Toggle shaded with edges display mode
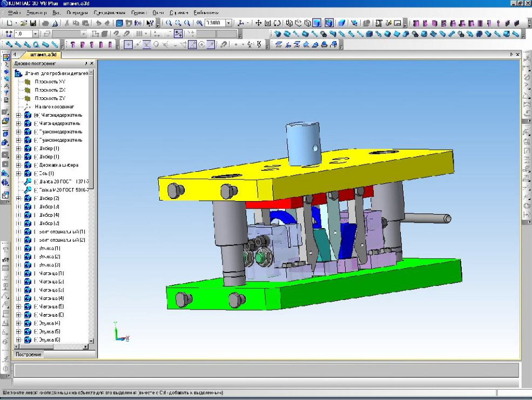This screenshot has height=400, width=532. (328, 23)
